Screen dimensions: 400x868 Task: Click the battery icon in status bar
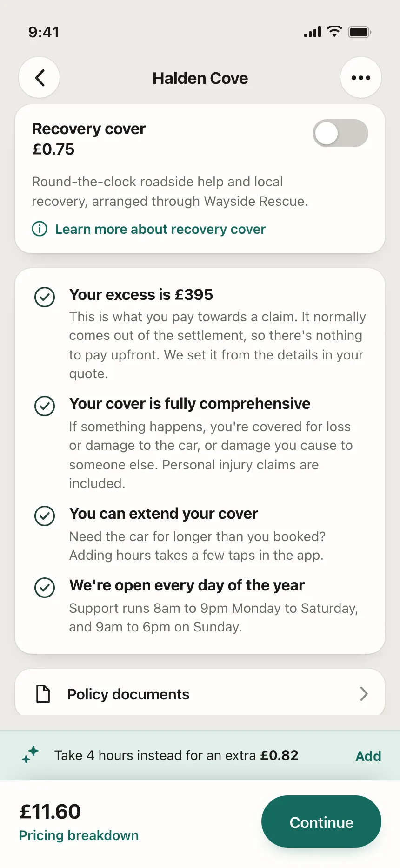pos(360,32)
